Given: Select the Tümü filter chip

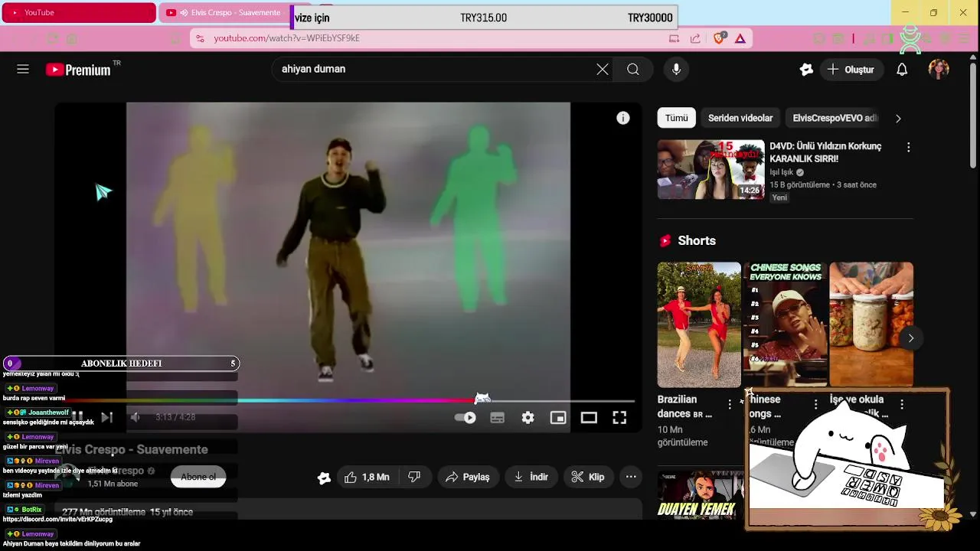Looking at the screenshot, I should pyautogui.click(x=676, y=118).
